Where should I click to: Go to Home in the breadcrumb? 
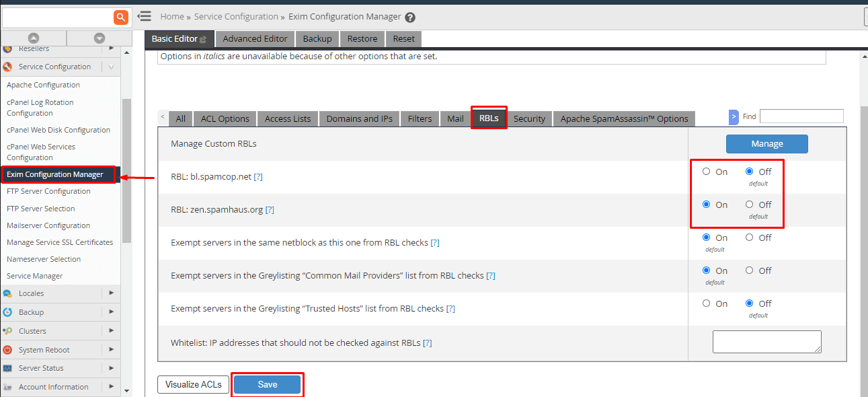172,17
